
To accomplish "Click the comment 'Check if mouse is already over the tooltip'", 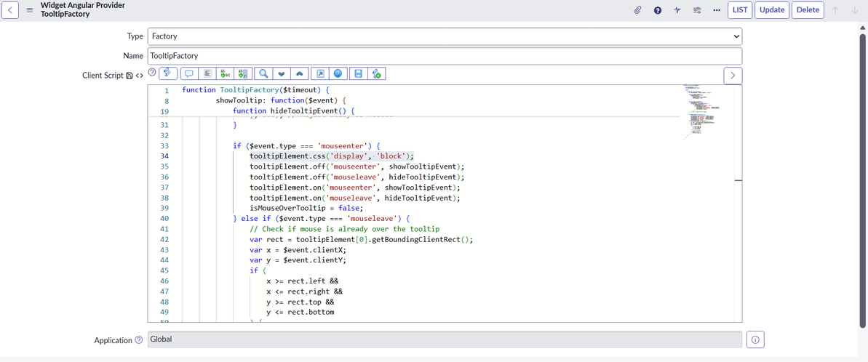I will pos(345,230).
